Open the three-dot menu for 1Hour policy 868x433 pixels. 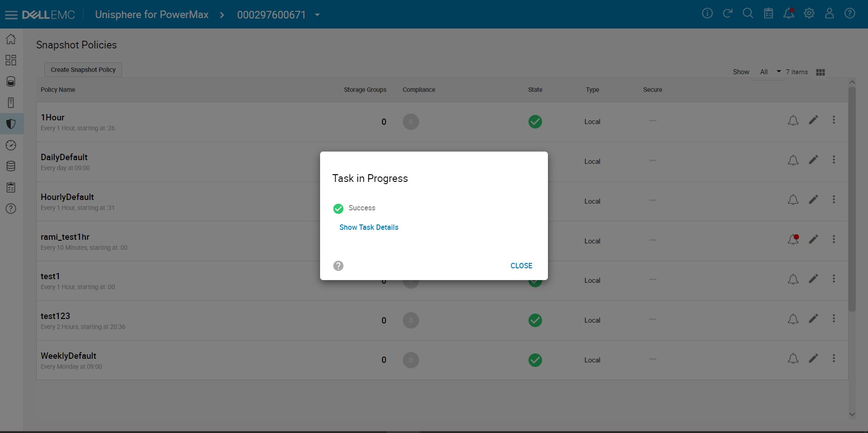(834, 120)
